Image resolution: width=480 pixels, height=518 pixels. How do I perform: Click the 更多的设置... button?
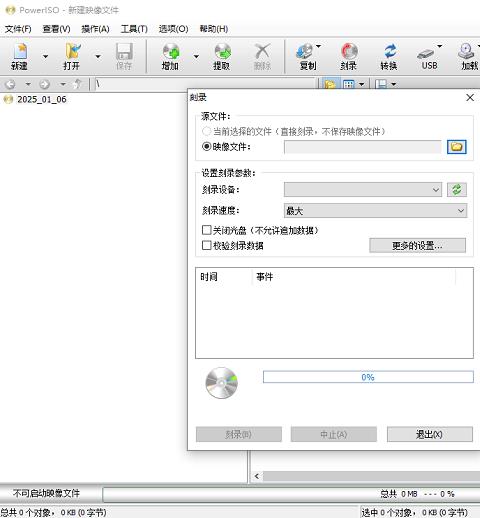pyautogui.click(x=417, y=246)
